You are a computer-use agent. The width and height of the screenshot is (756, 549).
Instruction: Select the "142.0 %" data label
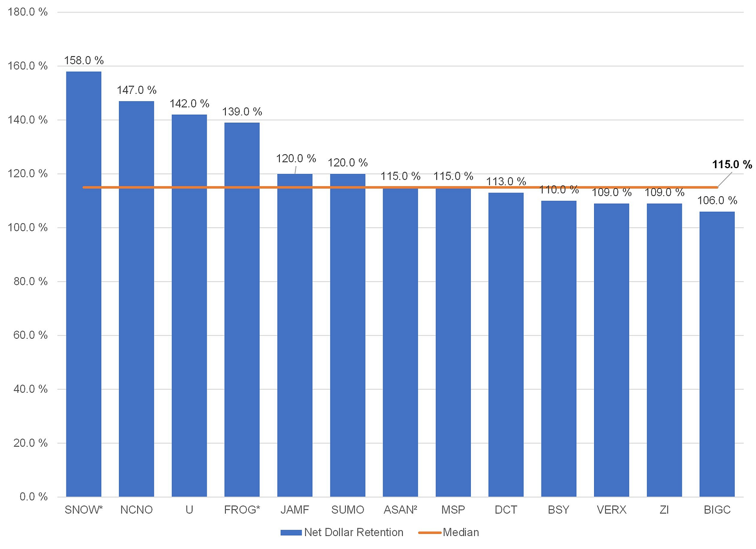pyautogui.click(x=190, y=104)
